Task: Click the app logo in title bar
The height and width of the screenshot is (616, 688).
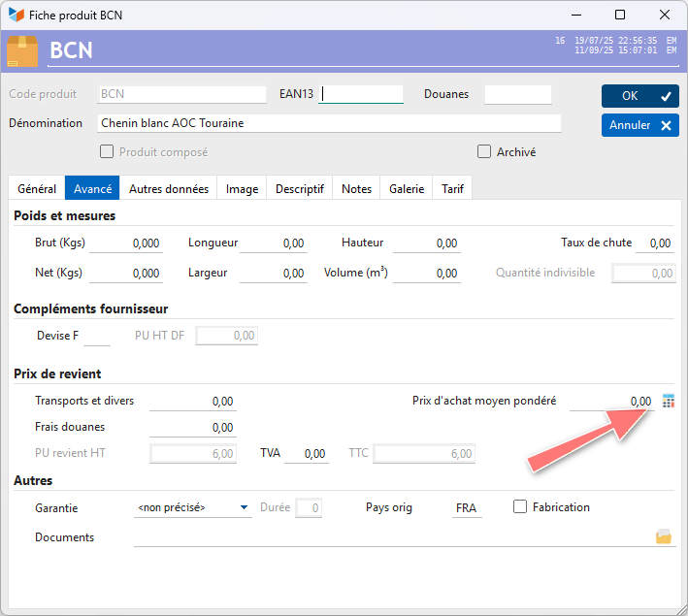Action: 16,15
